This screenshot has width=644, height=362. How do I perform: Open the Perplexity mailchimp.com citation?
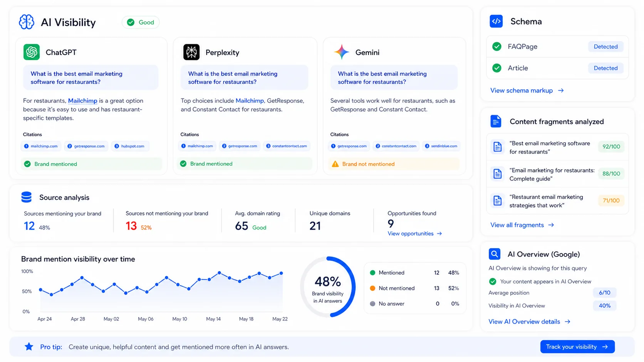click(x=197, y=146)
